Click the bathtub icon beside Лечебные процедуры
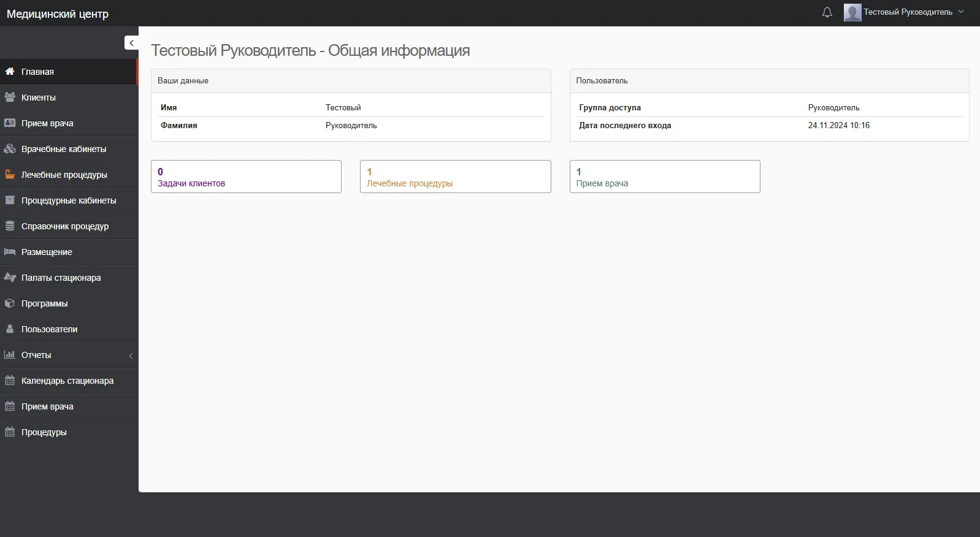Screen dimensions: 980x537 10,175
